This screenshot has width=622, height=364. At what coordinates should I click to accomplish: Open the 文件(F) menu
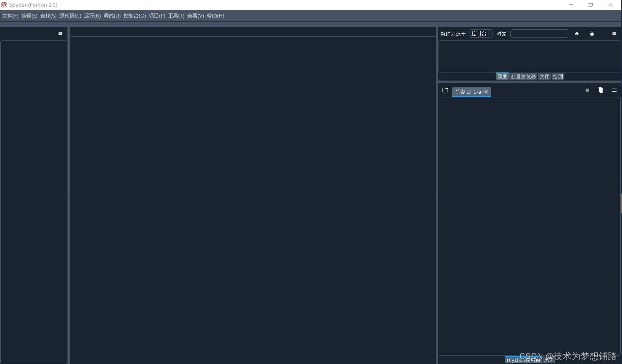pyautogui.click(x=10, y=16)
